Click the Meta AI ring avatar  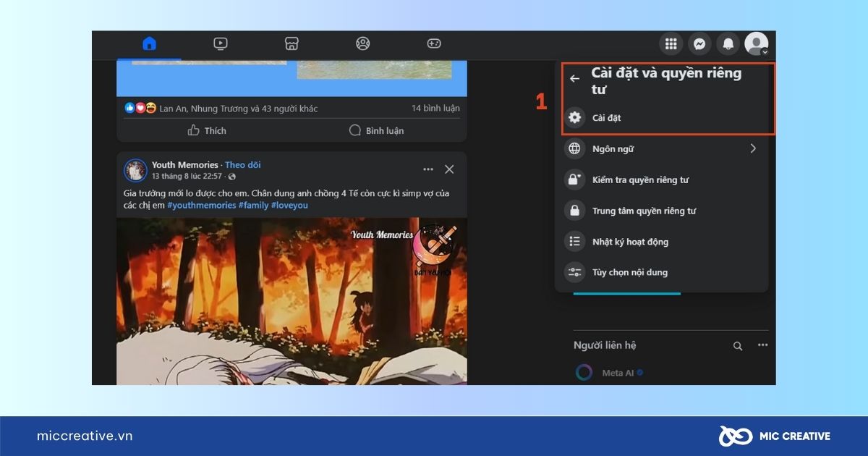[584, 373]
